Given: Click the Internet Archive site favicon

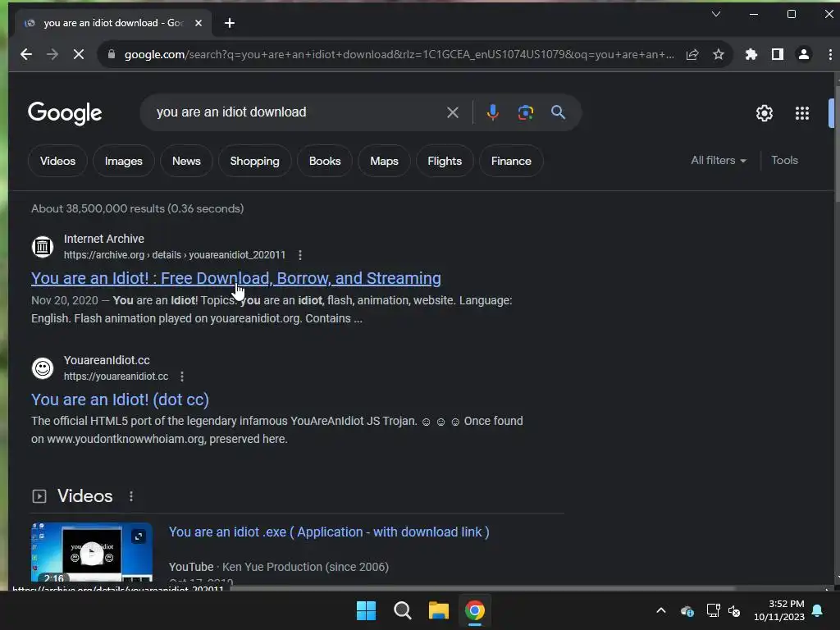Looking at the screenshot, I should [43, 247].
